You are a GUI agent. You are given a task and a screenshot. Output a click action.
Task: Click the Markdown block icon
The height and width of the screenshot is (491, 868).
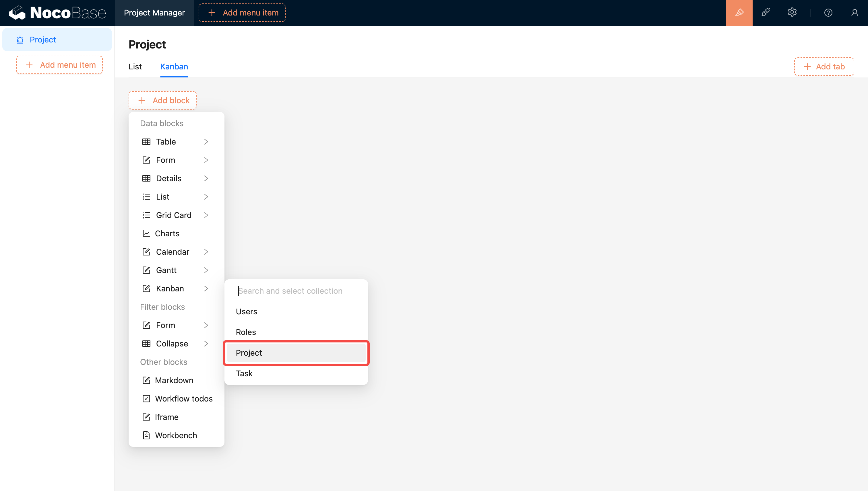[146, 380]
